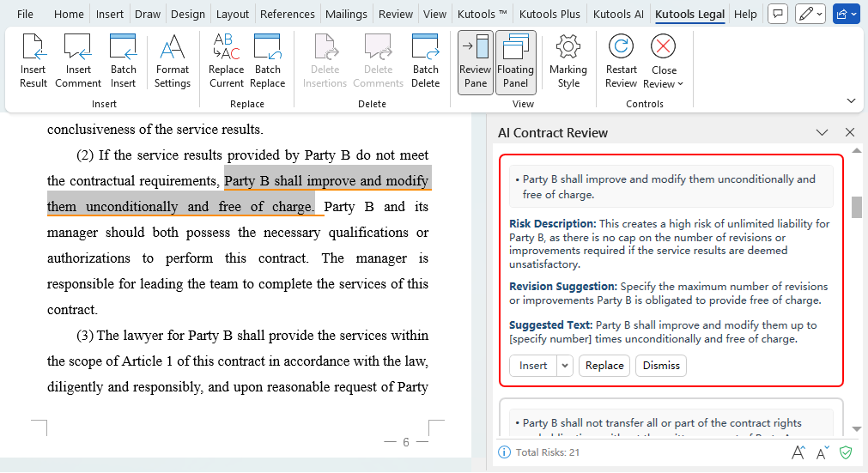The height and width of the screenshot is (473, 868).
Task: Dismiss the current risk suggestion
Action: pos(661,366)
